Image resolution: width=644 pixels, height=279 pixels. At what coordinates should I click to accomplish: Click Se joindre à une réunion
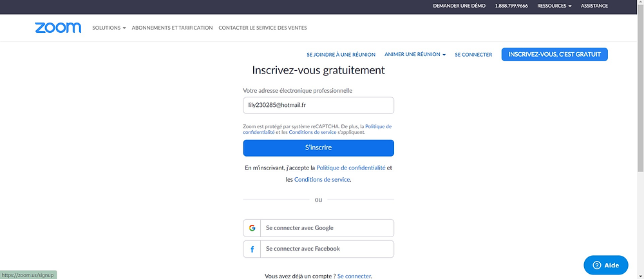[341, 55]
